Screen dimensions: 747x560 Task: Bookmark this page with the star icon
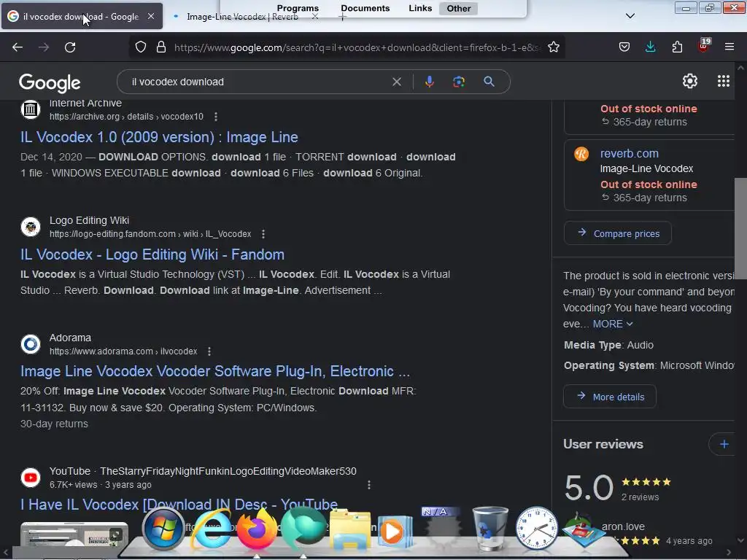pos(553,47)
